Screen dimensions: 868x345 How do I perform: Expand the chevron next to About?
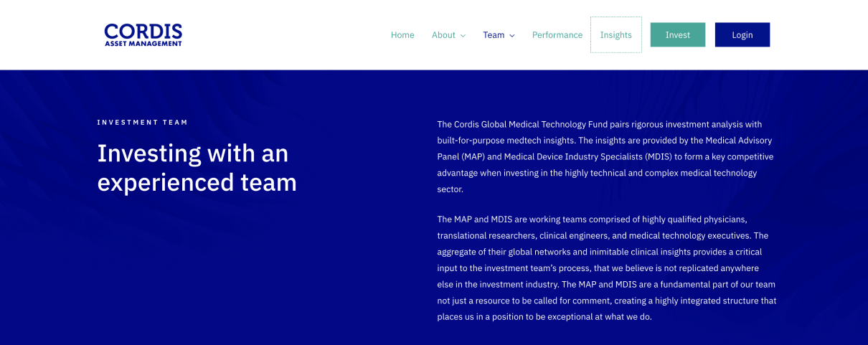coord(463,36)
